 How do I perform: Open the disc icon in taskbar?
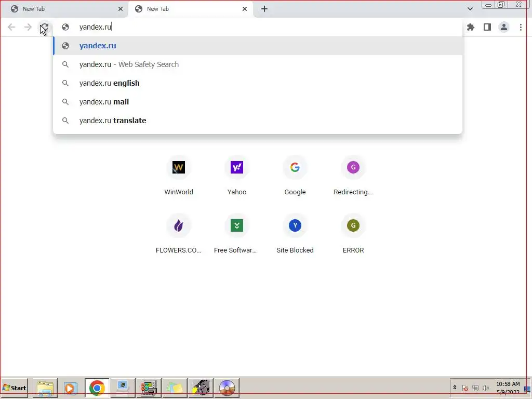227,388
